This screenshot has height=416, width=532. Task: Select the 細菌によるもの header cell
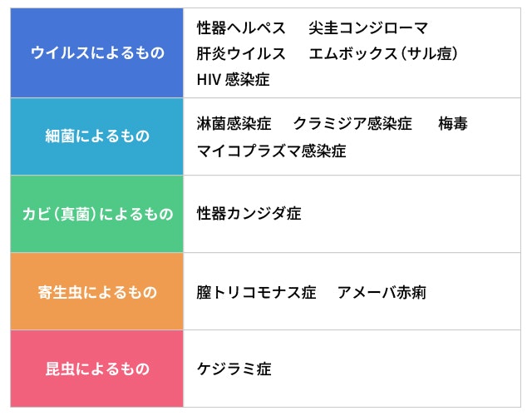pyautogui.click(x=96, y=136)
